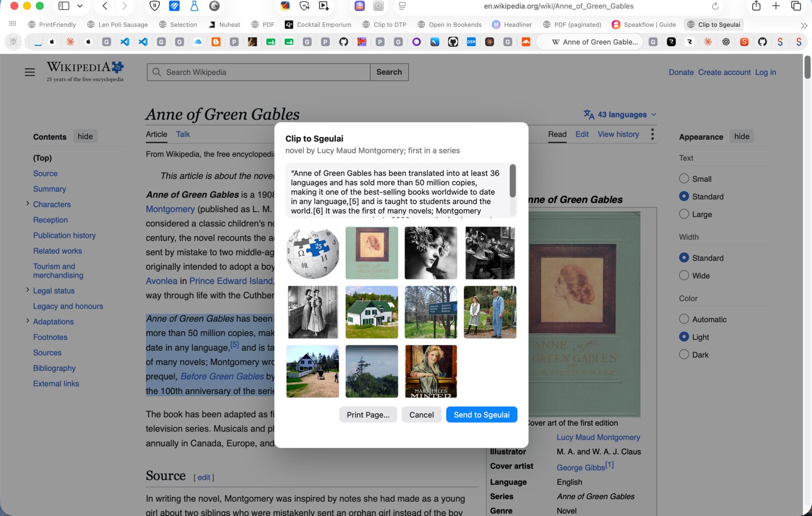Viewport: 812px width, 516px height.
Task: Open the sidebar toggle dropdown chevron
Action: 80,6
